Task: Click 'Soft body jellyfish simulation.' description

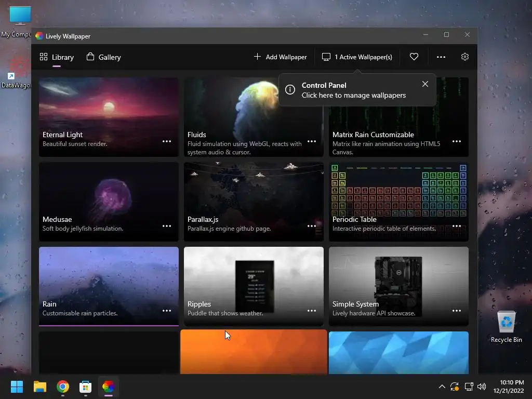Action: pos(83,229)
